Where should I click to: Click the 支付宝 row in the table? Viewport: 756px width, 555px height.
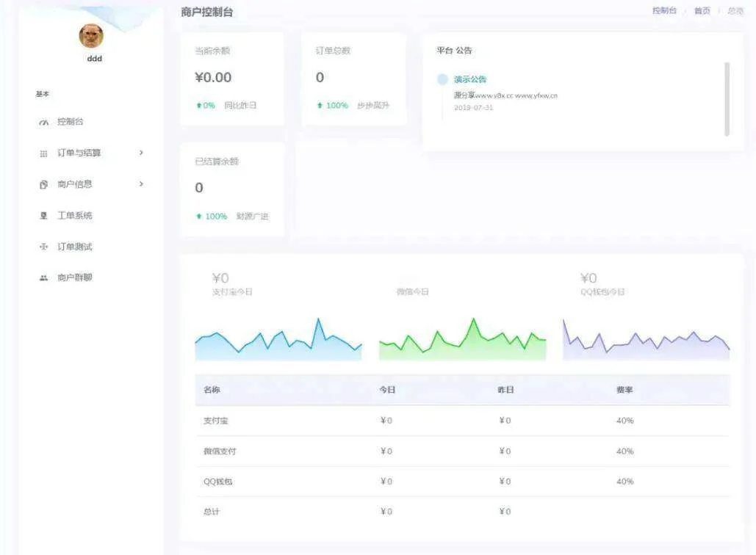pyautogui.click(x=463, y=421)
